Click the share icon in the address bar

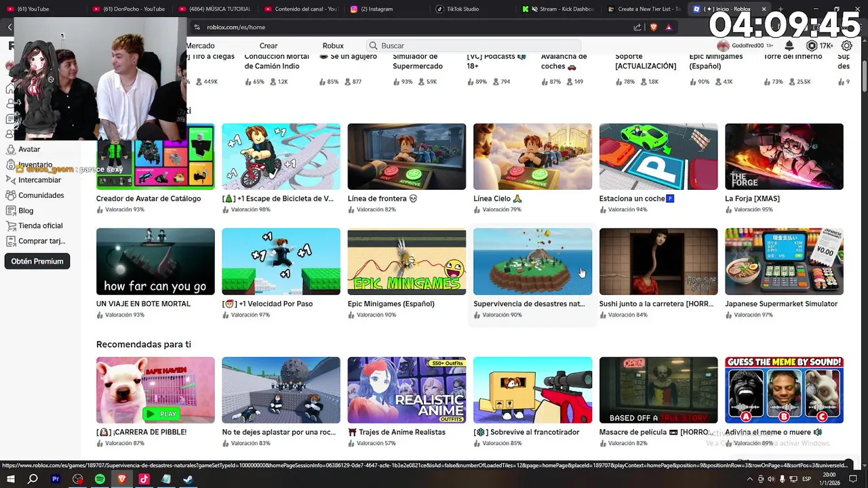(637, 27)
